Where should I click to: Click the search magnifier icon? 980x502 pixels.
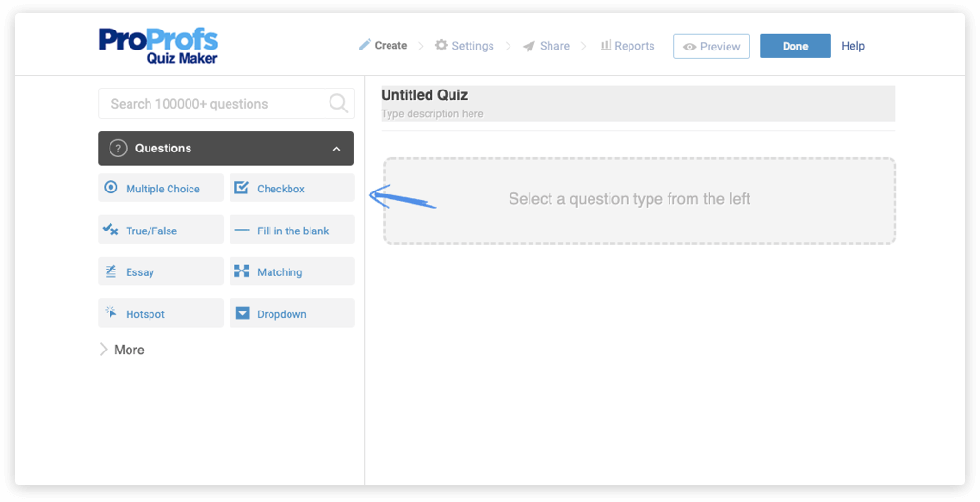point(338,103)
